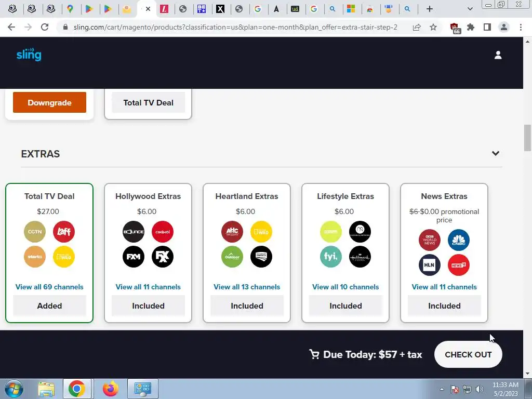Click the top Total TV Deal button
This screenshot has width=532, height=399.
[x=148, y=102]
